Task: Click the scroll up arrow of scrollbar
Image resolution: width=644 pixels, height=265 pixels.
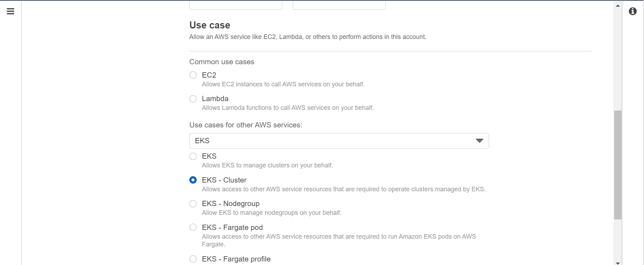Action: tap(618, 6)
